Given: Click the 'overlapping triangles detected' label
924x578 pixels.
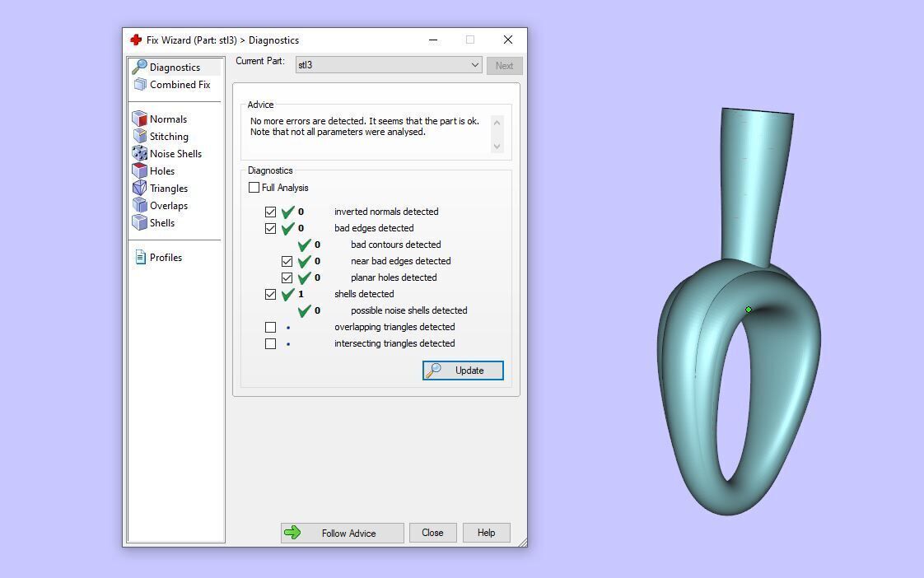Looking at the screenshot, I should [394, 327].
